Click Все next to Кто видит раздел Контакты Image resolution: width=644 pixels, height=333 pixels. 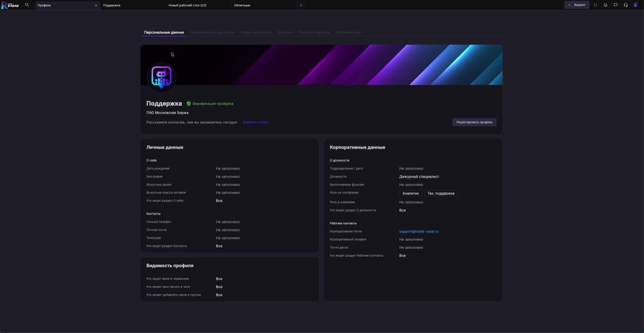pyautogui.click(x=219, y=246)
